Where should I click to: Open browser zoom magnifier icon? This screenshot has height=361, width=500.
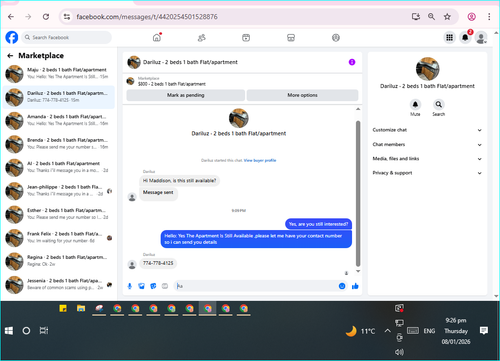431,17
